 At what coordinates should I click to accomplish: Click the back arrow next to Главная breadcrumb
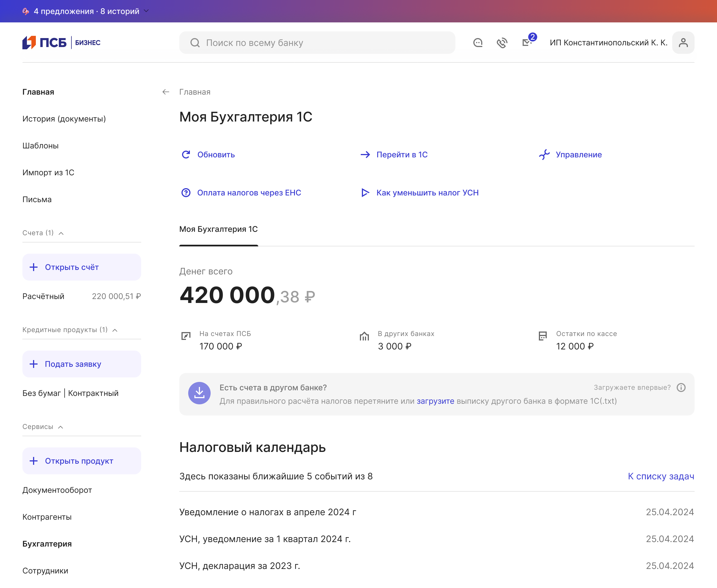(166, 92)
